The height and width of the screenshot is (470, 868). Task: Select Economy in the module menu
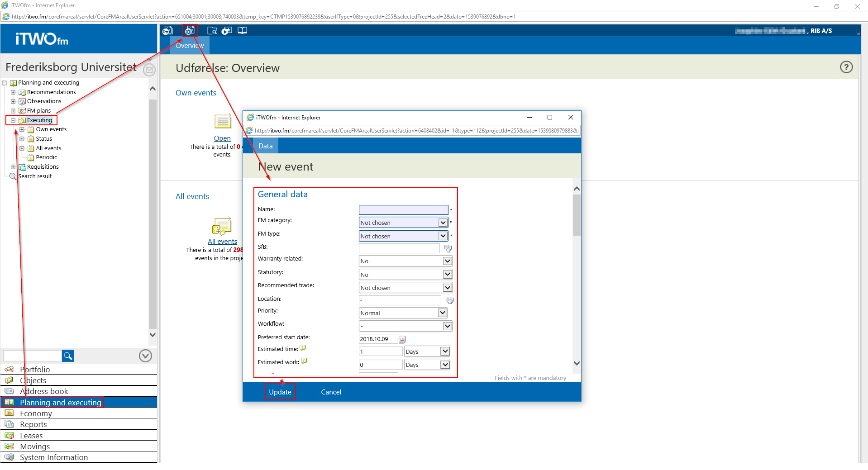(x=36, y=413)
